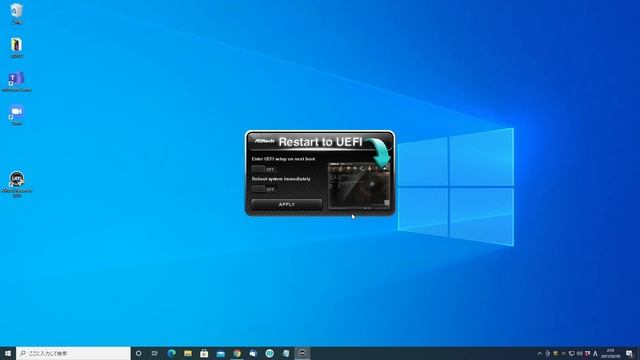The image size is (640, 360).
Task: Open Microsoft Store from the taskbar
Action: tap(204, 353)
